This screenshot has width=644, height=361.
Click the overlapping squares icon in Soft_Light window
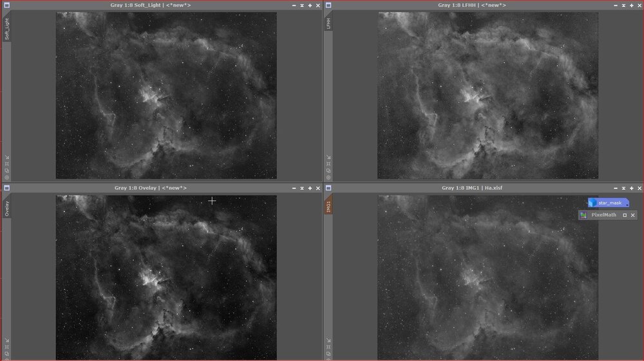7,171
